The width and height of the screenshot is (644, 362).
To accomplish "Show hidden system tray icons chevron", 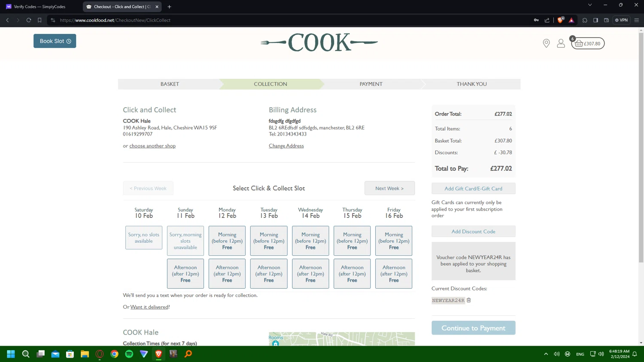I will tap(546, 354).
